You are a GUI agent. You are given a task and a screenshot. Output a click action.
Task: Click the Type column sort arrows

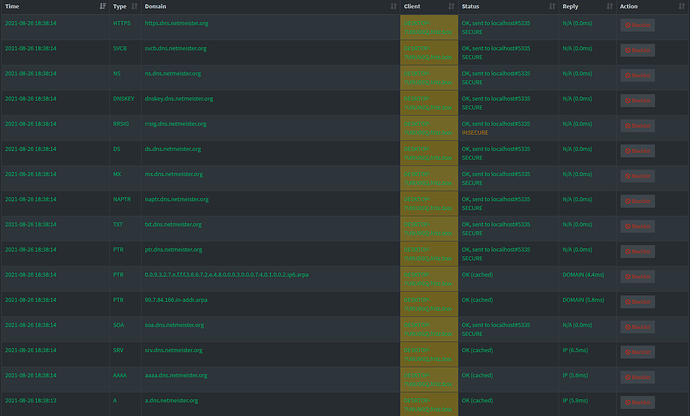(x=134, y=6)
